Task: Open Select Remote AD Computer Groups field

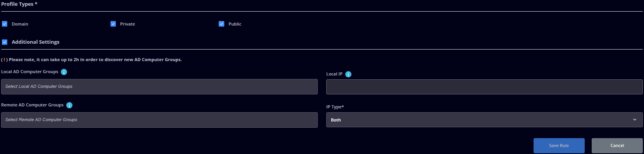Action: click(x=159, y=120)
